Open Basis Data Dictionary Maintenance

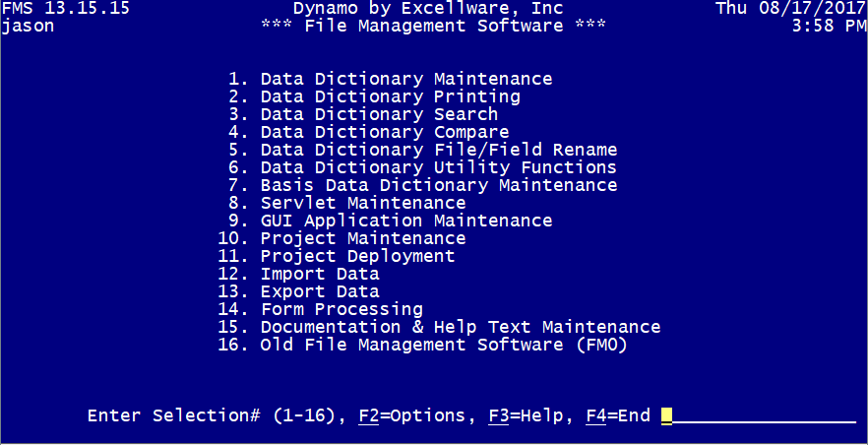pos(438,185)
